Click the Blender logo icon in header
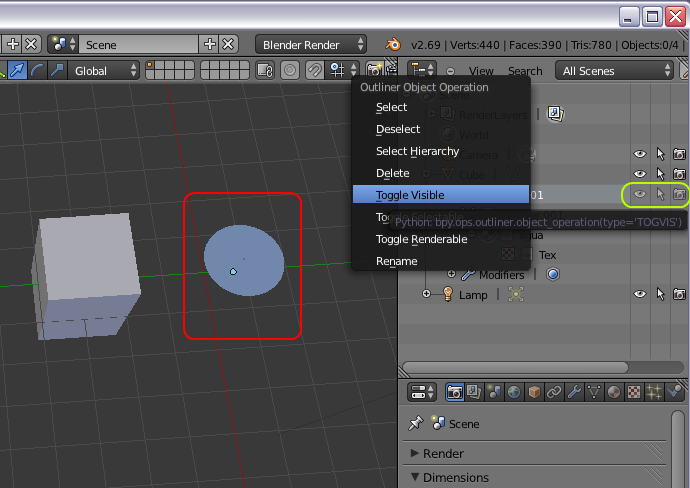The height and width of the screenshot is (488, 690). pyautogui.click(x=393, y=44)
